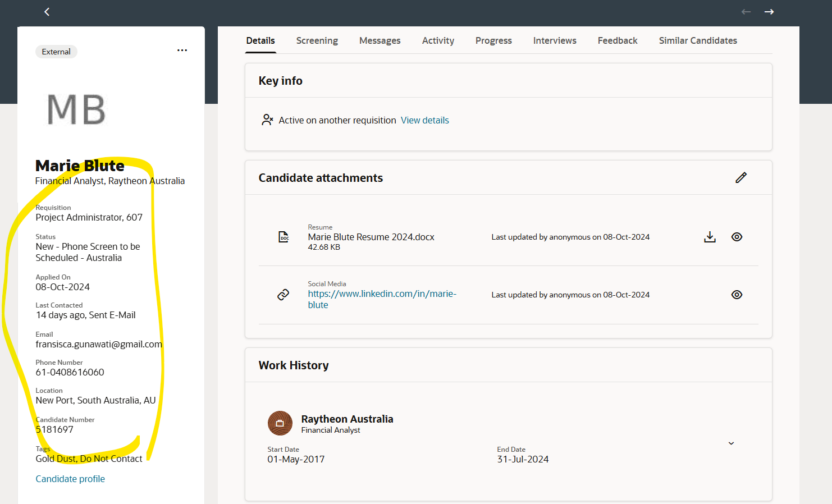Click the Start Date 01-May-2017 value
Screen dimensions: 832x504
(296, 459)
